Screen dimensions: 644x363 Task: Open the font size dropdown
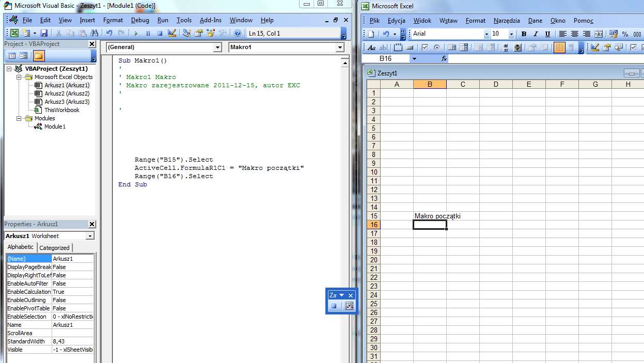511,34
